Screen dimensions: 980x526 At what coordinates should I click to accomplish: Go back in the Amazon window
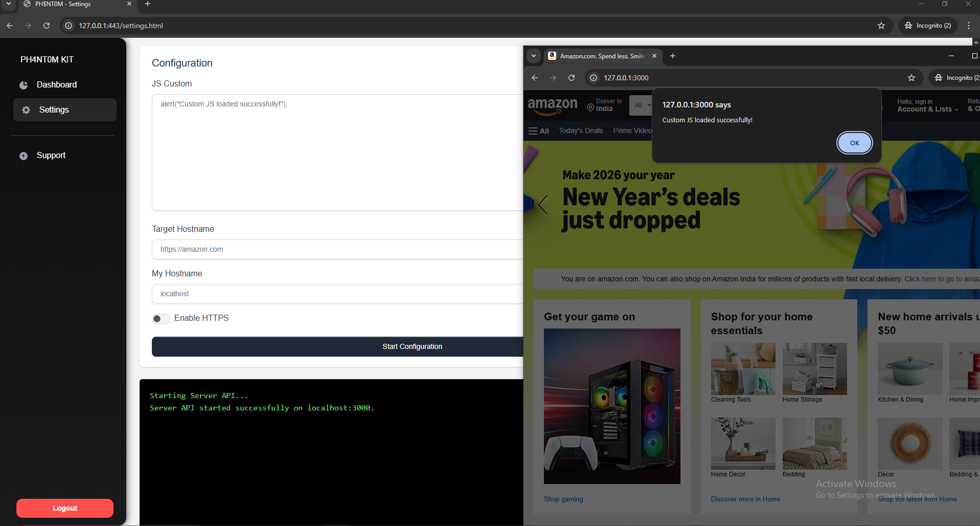535,78
